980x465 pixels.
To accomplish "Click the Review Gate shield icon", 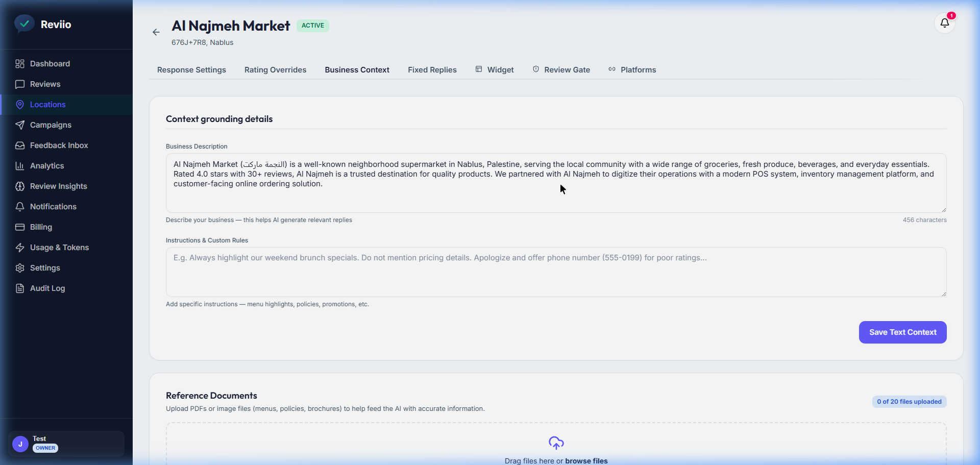I will [x=536, y=69].
